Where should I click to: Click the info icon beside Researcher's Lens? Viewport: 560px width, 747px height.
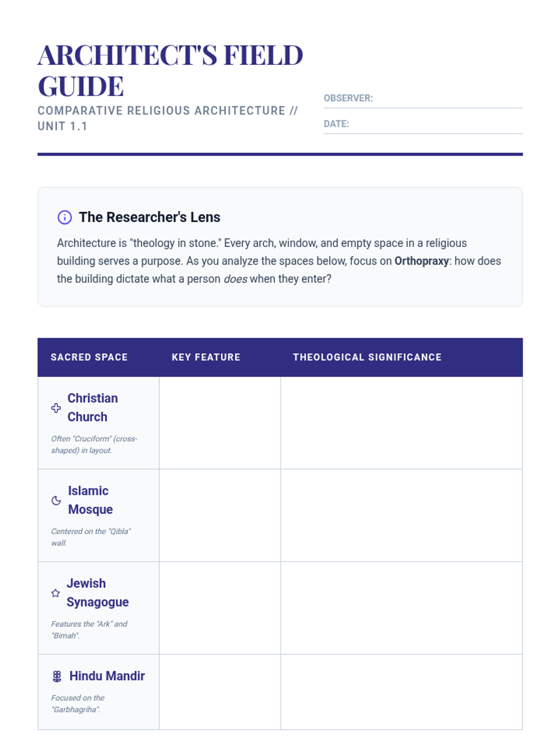coord(64,217)
